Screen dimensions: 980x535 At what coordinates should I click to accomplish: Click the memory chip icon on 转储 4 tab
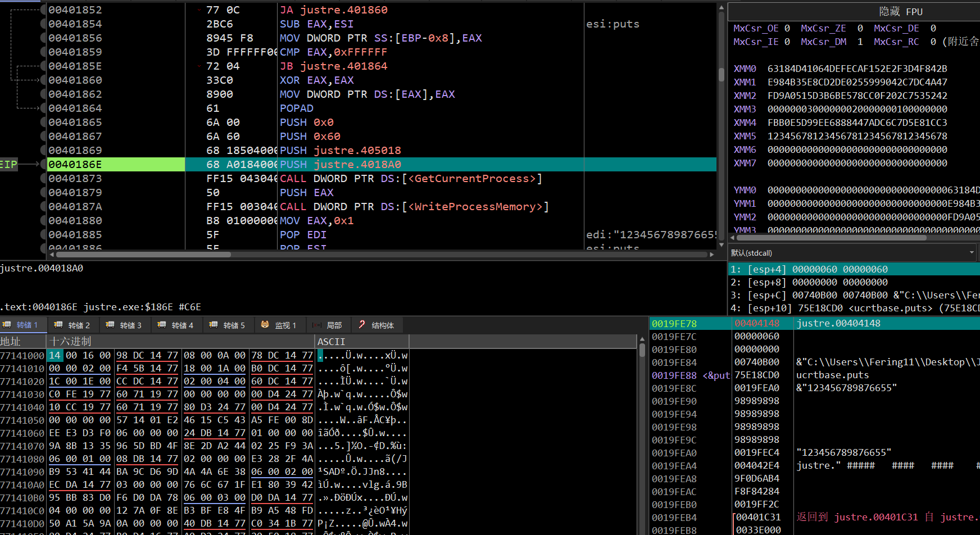pos(161,325)
